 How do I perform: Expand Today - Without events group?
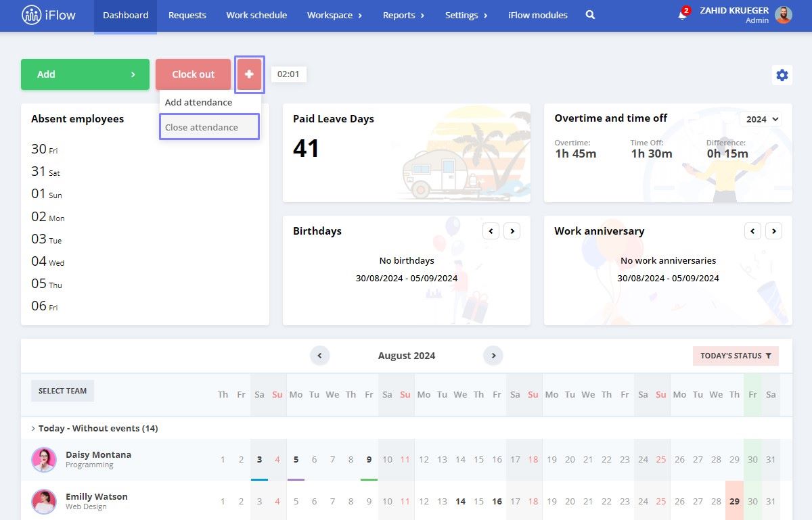pos(95,428)
